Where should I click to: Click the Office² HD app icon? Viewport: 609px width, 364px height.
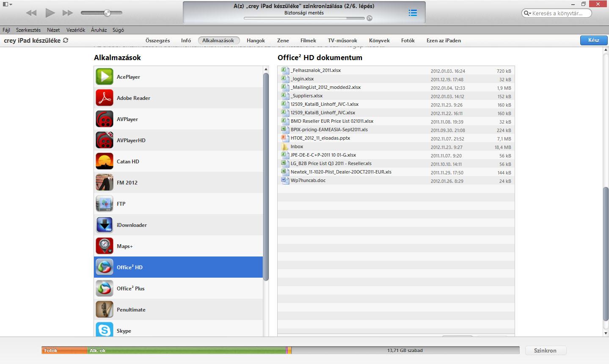coord(105,267)
